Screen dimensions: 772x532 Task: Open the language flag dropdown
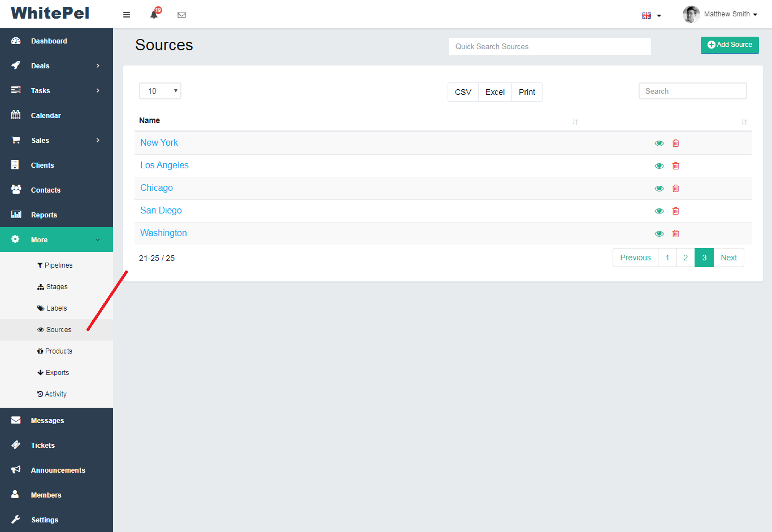click(x=651, y=15)
